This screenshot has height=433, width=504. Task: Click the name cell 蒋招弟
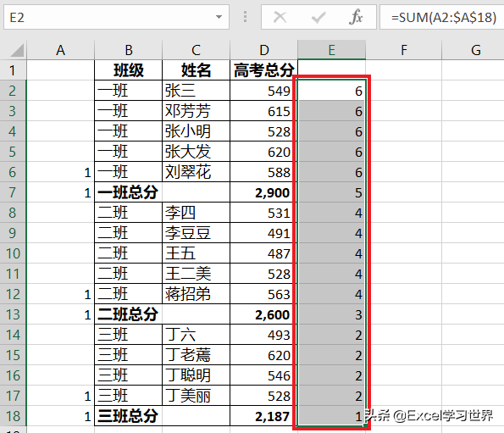(x=196, y=294)
